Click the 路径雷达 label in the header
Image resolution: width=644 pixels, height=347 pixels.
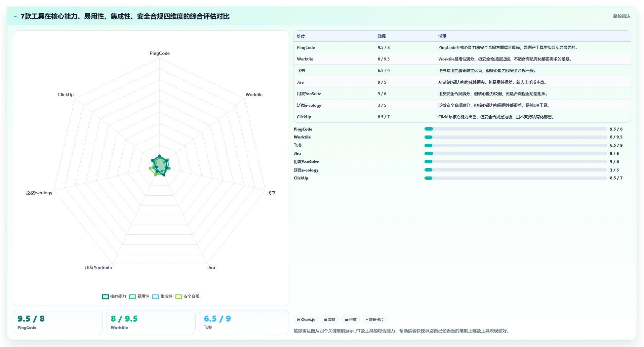622,16
